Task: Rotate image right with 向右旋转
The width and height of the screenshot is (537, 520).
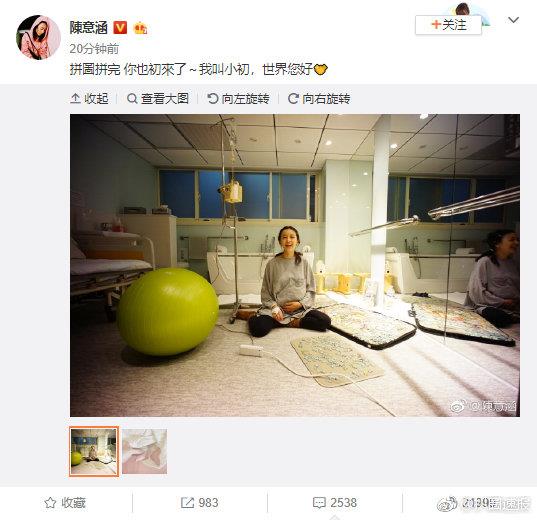Action: 319,99
